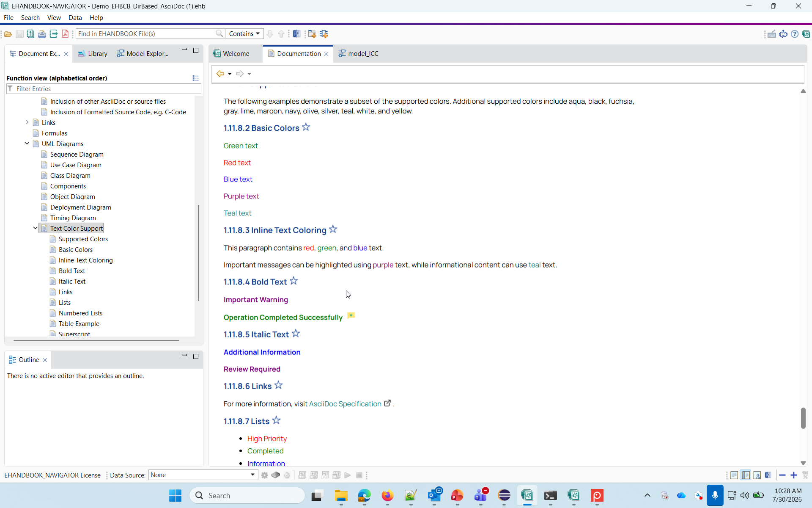Open Firefox from the taskbar

click(387, 496)
